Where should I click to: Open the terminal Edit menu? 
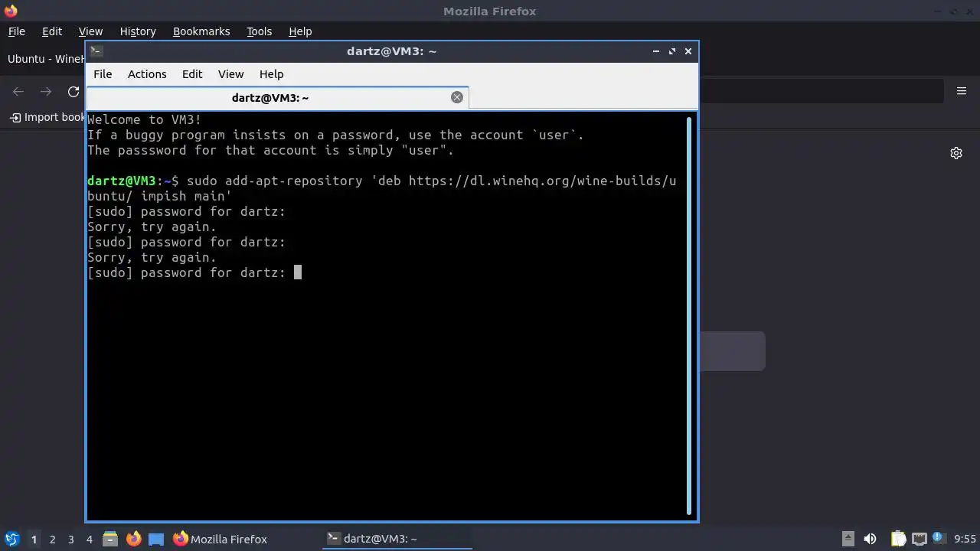pyautogui.click(x=192, y=74)
